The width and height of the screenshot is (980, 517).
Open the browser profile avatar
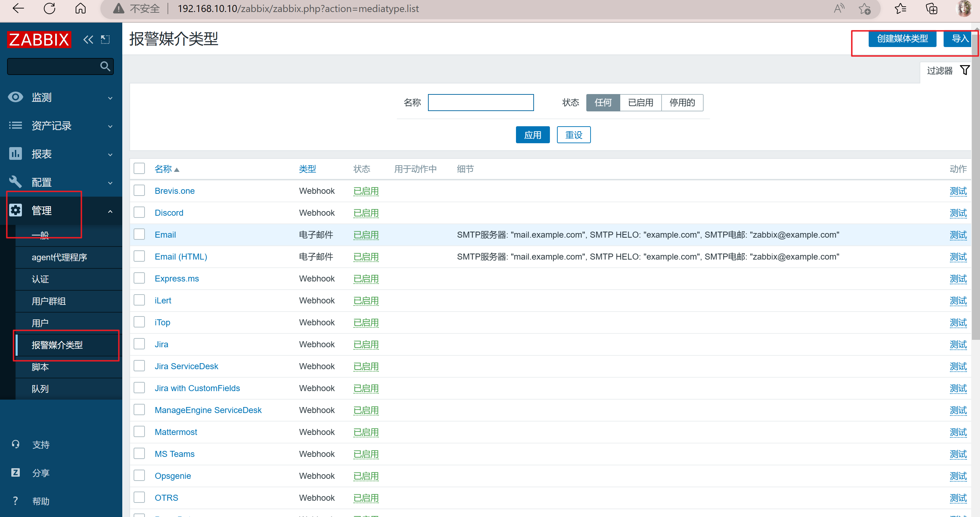tap(964, 8)
